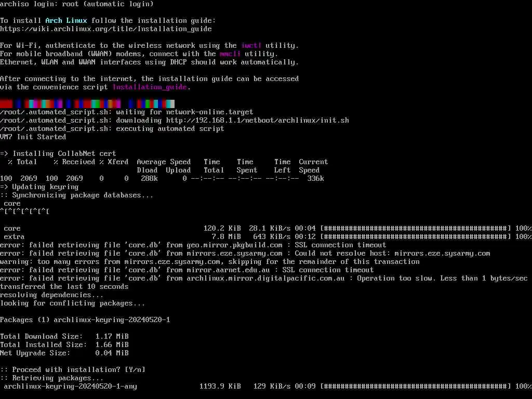Click the extra size '7.8 MiB' value
Image resolution: width=532 pixels, height=399 pixels.
[227, 236]
